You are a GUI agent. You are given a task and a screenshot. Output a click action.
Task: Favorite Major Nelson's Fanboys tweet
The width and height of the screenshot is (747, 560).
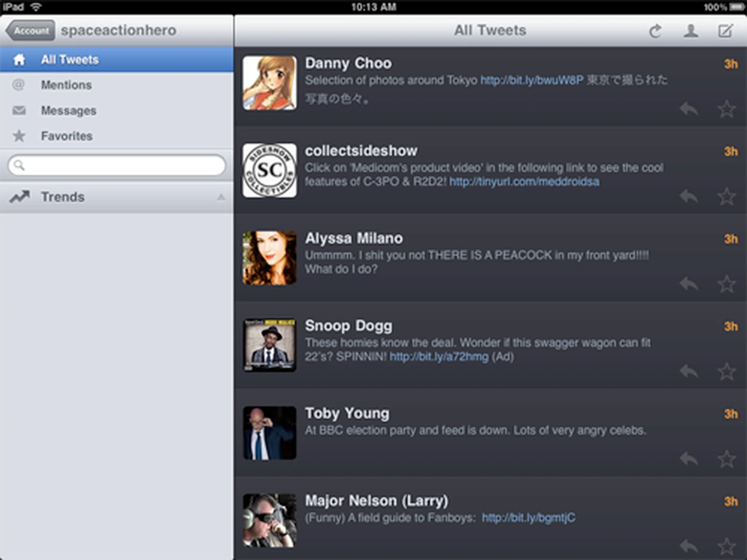point(726,546)
